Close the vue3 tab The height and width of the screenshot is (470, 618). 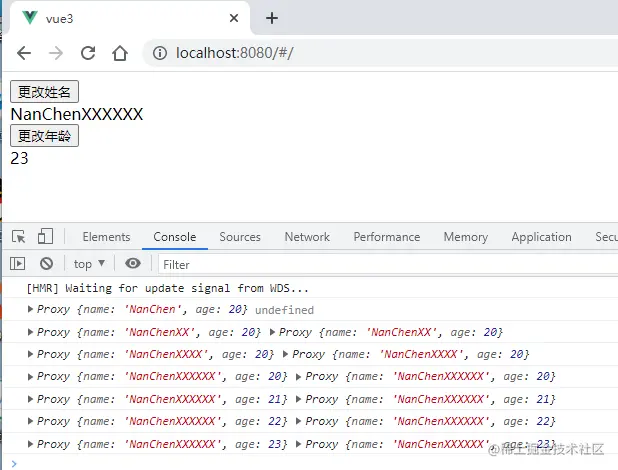pos(234,18)
